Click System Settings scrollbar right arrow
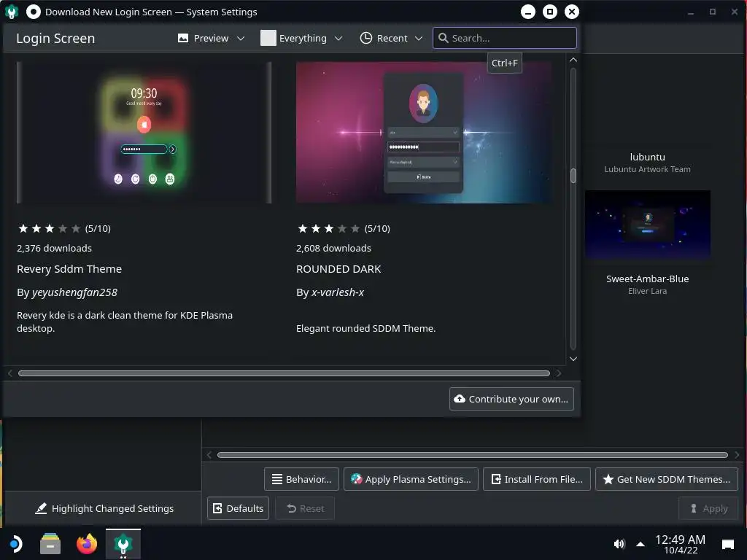The height and width of the screenshot is (560, 747). pyautogui.click(x=737, y=455)
